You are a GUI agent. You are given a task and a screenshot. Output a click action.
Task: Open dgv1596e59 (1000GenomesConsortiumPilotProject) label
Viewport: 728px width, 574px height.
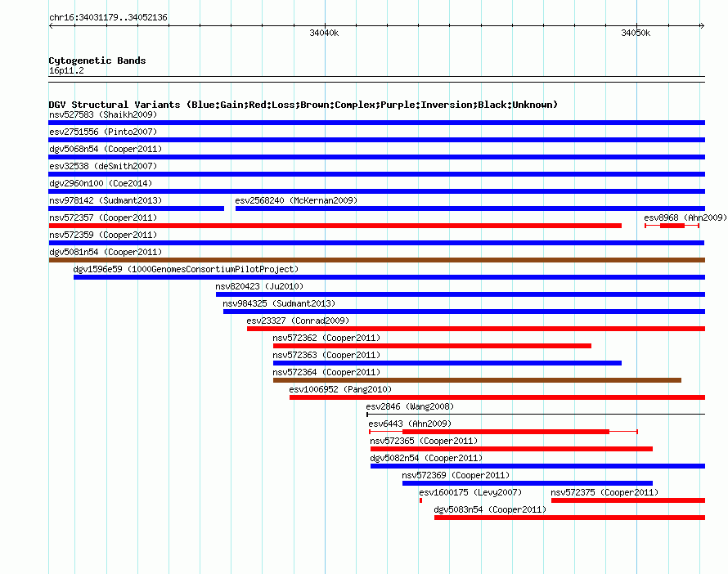[x=186, y=269]
